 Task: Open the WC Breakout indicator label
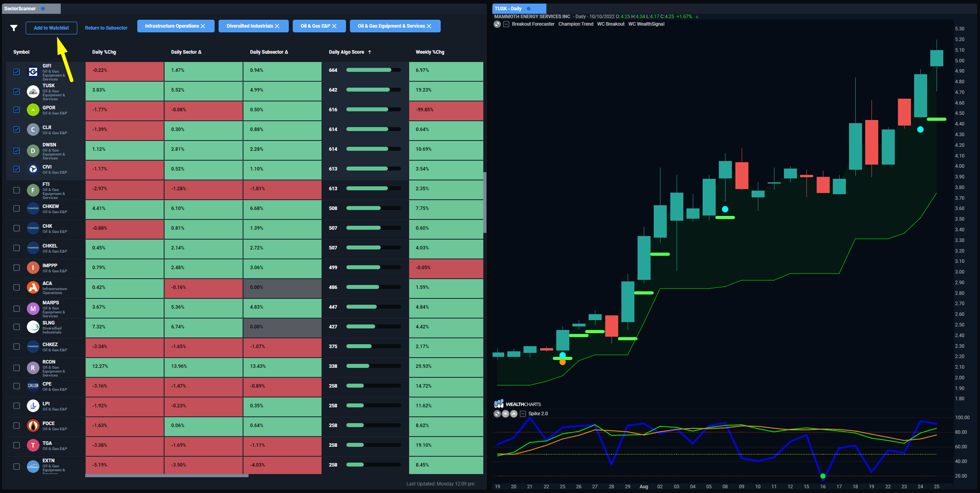tap(611, 24)
